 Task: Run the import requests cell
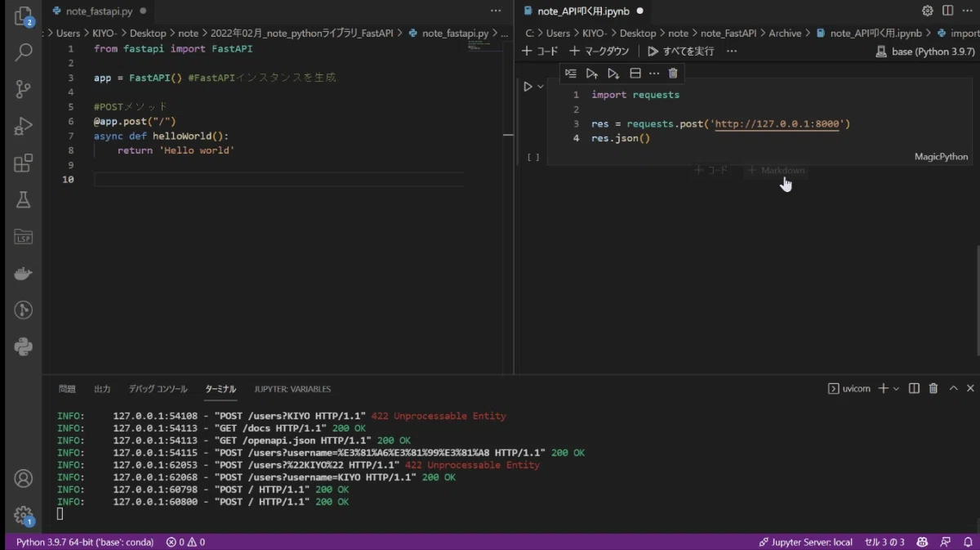pyautogui.click(x=528, y=87)
